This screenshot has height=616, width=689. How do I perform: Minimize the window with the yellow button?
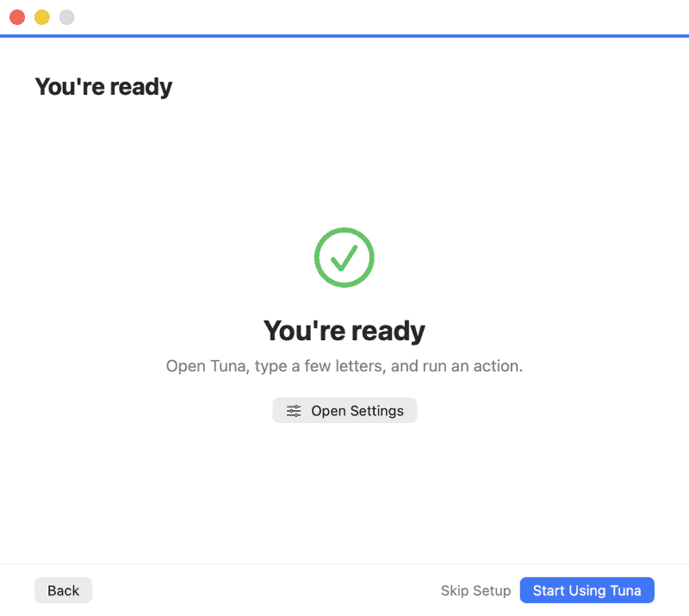coord(42,17)
